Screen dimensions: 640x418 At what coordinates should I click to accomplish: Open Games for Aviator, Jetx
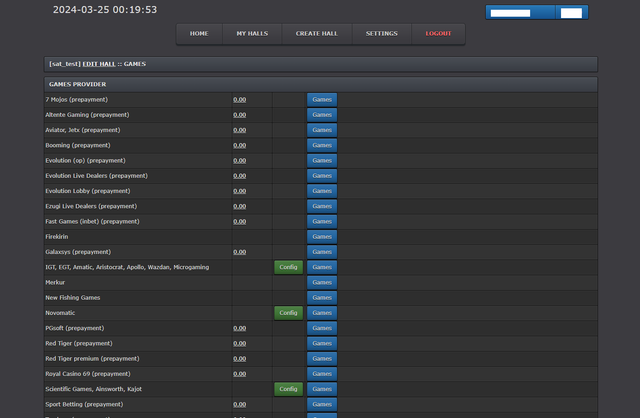[322, 130]
